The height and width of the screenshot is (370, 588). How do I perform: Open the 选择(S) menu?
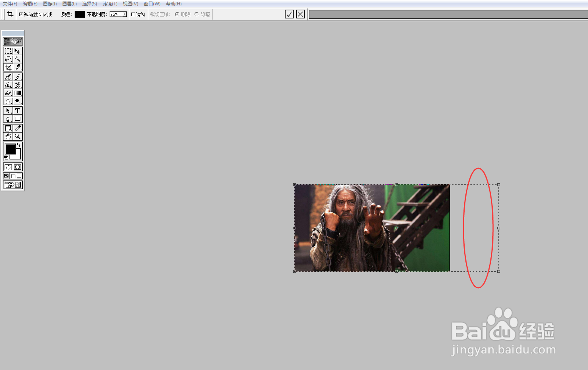click(90, 4)
